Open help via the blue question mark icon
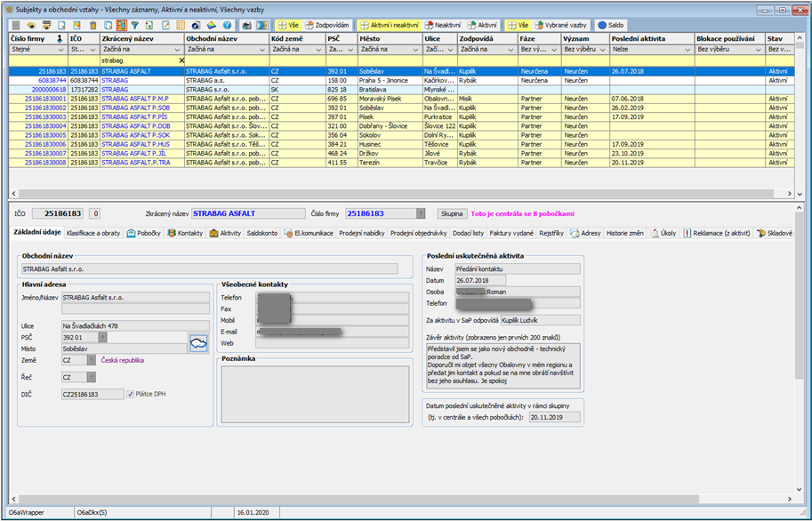Screen dimensions: 812x521 (x=227, y=26)
